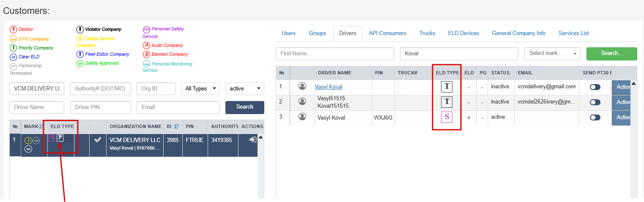Screen dimensions: 644x202
Task: Click the checkmark icon in VCM DELIVERY row
Action: pos(98,140)
